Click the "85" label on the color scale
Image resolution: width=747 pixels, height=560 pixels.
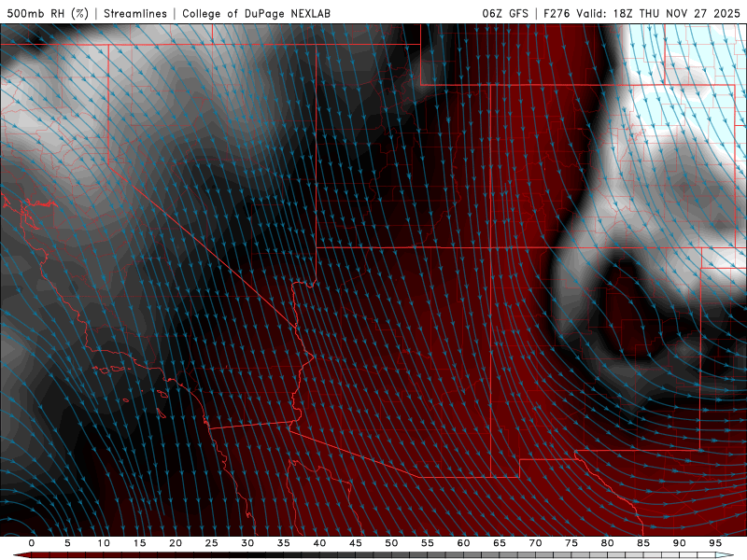click(643, 543)
